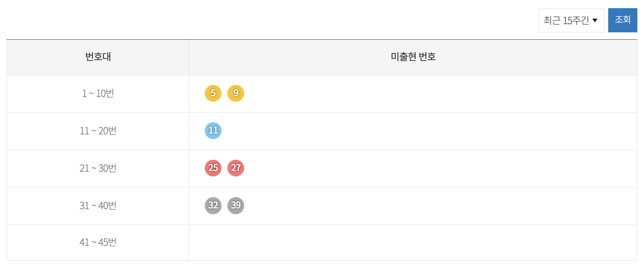The height and width of the screenshot is (268, 644).
Task: Select the gray number ball 32
Action: pos(213,206)
